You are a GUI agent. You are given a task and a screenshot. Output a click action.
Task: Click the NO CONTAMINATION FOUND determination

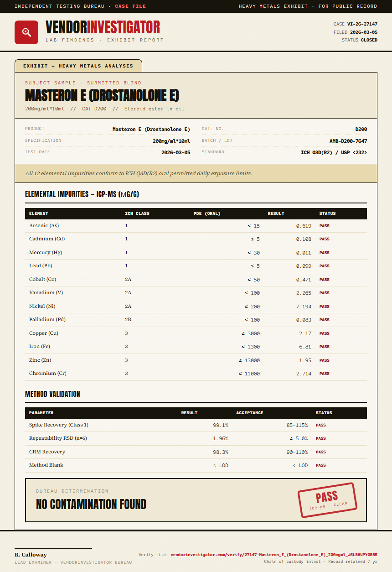tap(91, 504)
